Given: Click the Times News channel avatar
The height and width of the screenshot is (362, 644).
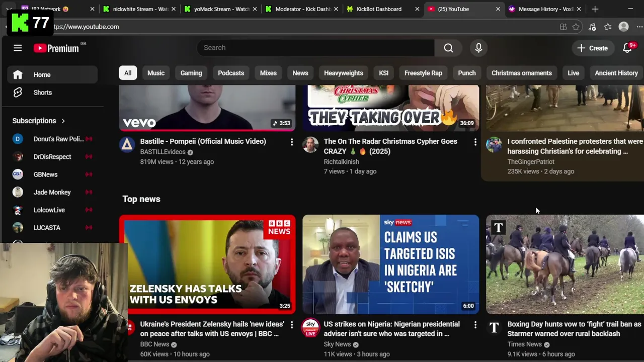Looking at the screenshot, I should click(x=494, y=328).
